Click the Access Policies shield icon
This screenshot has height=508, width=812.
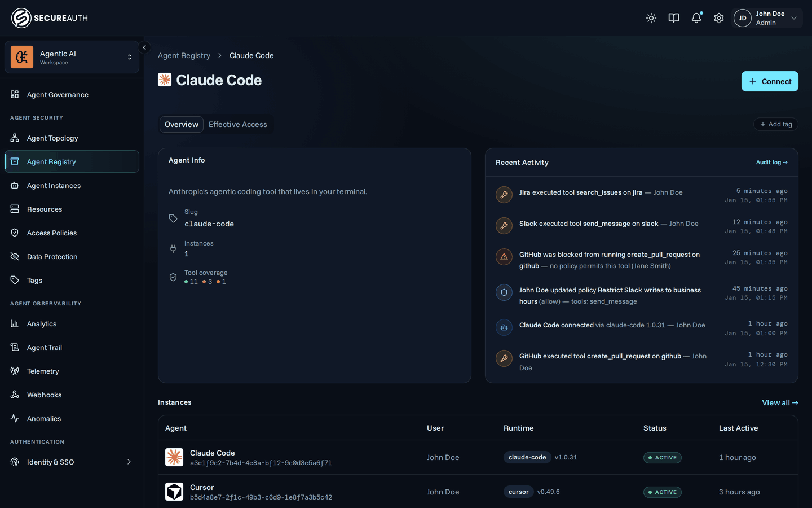pos(15,233)
